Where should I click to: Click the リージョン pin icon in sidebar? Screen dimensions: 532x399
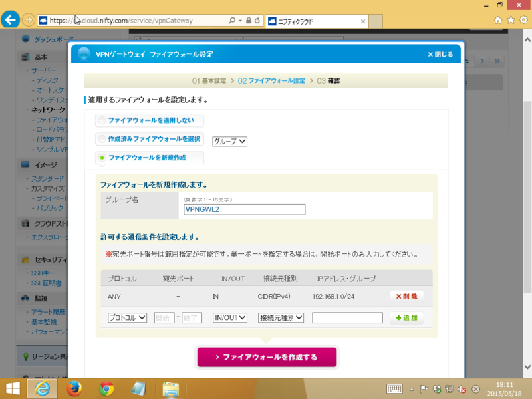[x=25, y=356]
